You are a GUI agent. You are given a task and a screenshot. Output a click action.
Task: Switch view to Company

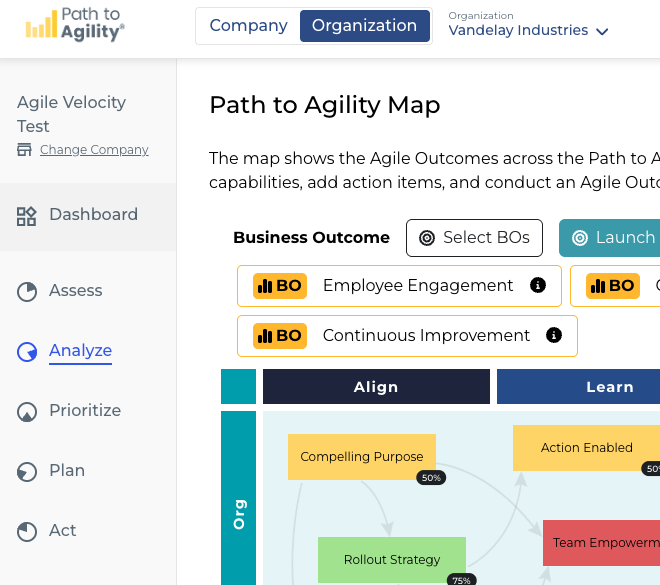249,26
